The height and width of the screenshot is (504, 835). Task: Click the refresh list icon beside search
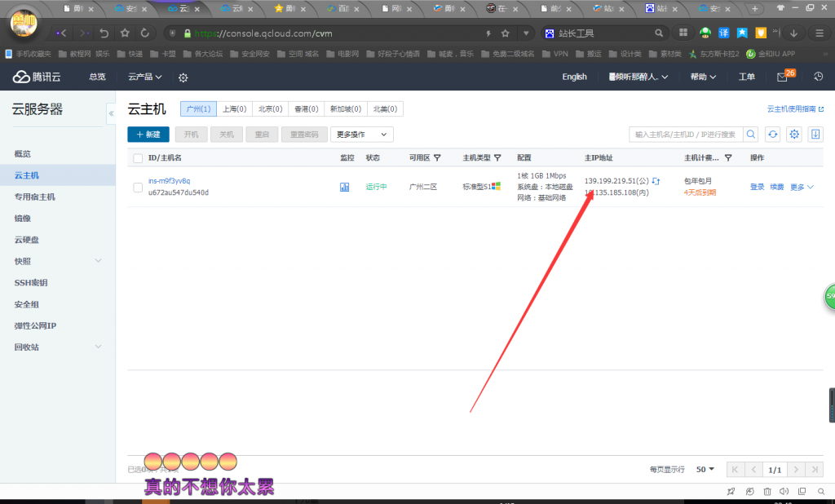click(772, 135)
